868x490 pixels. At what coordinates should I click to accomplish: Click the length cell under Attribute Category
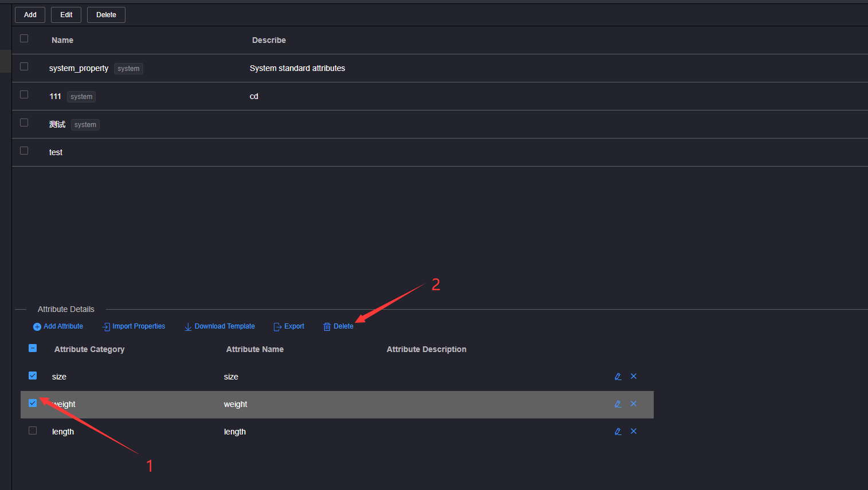pyautogui.click(x=63, y=432)
